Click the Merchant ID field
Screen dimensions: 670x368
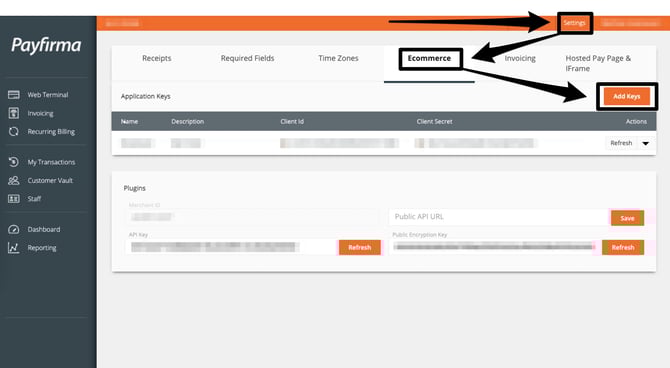tap(252, 217)
